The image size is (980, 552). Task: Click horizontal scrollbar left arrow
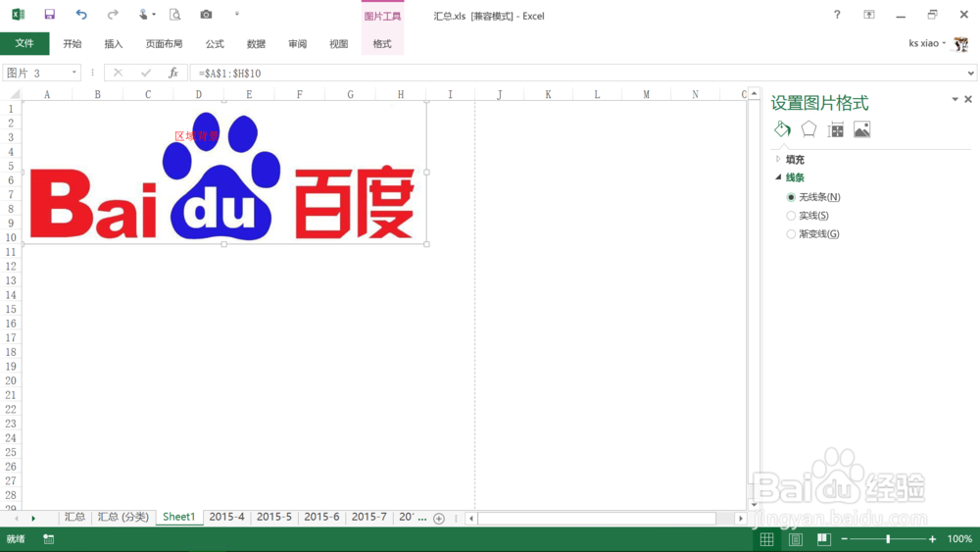(471, 519)
